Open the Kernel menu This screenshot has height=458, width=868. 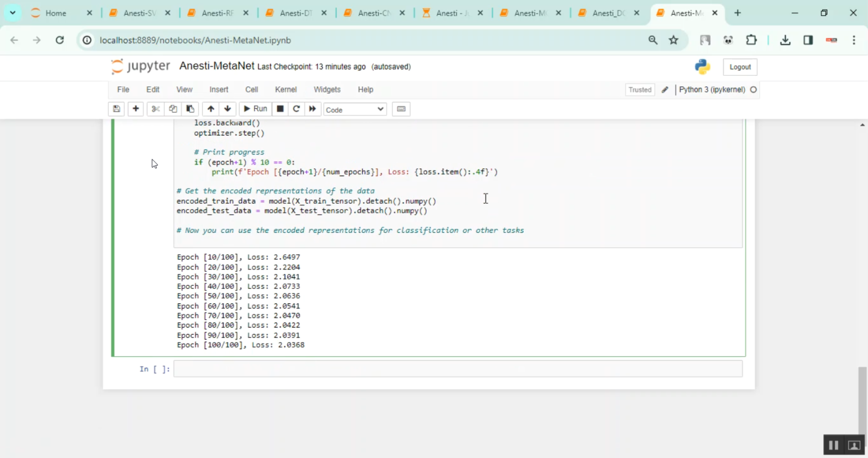(286, 90)
